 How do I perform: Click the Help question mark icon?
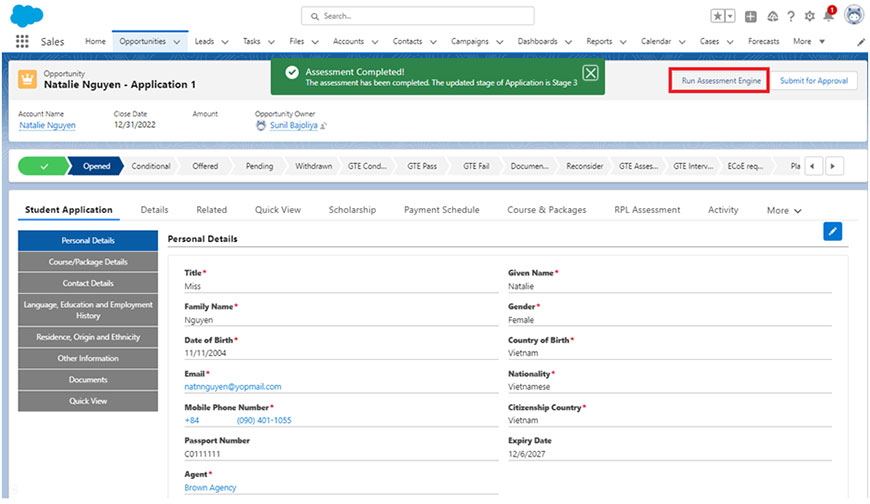click(x=791, y=16)
